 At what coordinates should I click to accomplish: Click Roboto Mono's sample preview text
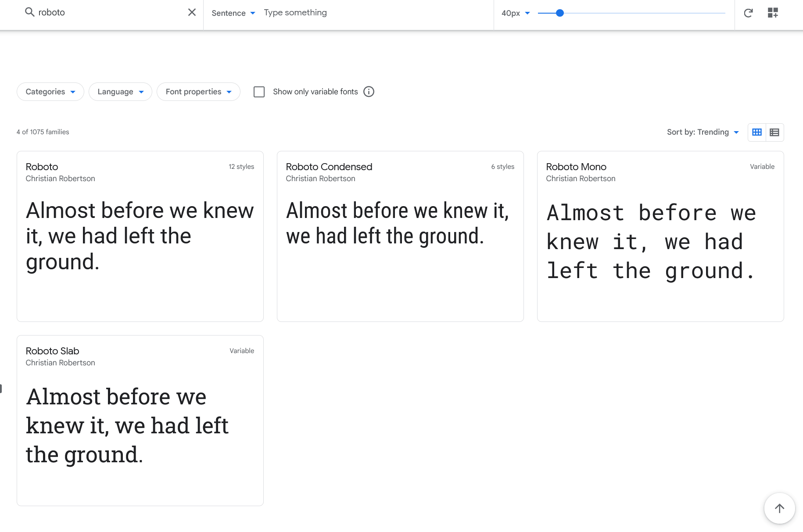[651, 242]
